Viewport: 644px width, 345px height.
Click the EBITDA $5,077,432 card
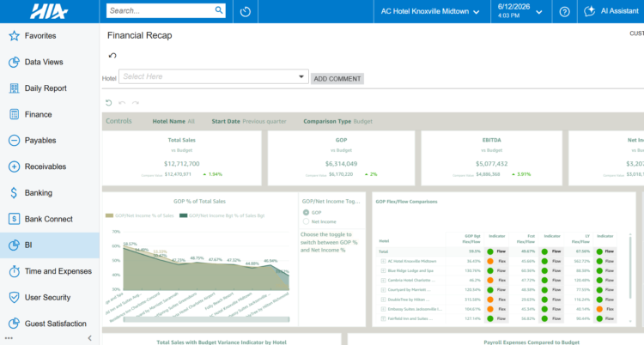[x=492, y=158]
